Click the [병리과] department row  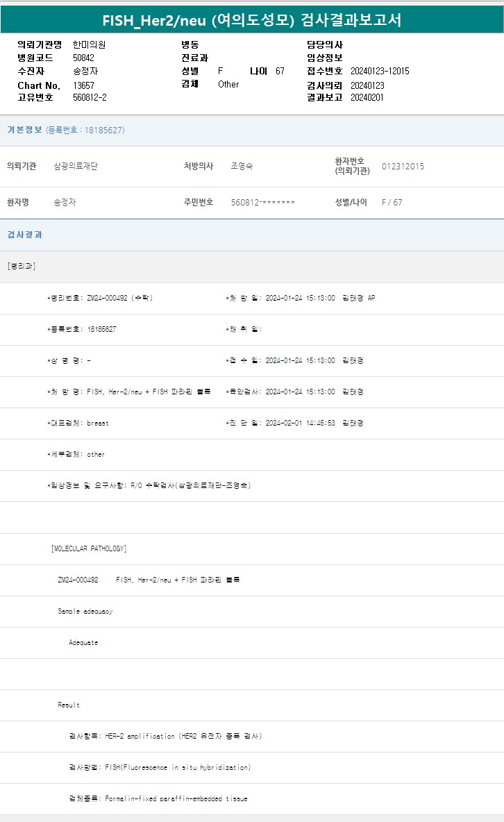pyautogui.click(x=22, y=267)
